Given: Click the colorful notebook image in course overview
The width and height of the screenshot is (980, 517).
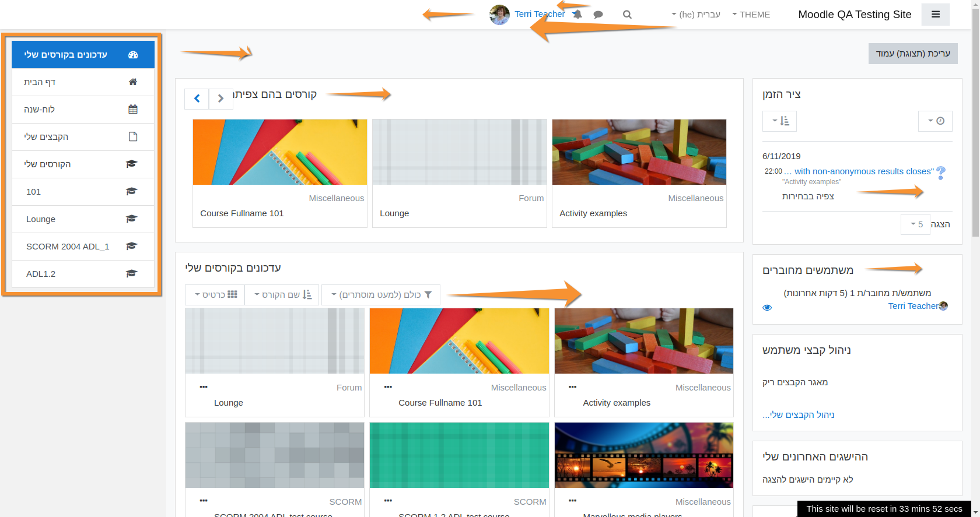Looking at the screenshot, I should [460, 341].
